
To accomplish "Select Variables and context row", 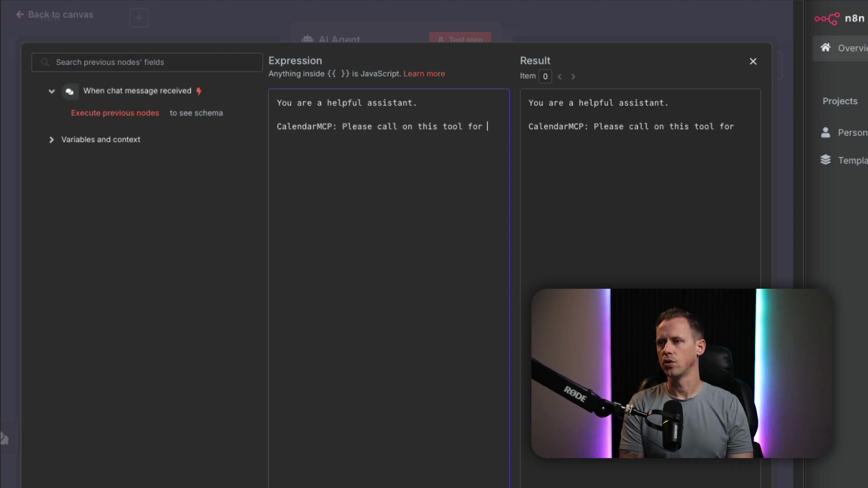I will [101, 140].
